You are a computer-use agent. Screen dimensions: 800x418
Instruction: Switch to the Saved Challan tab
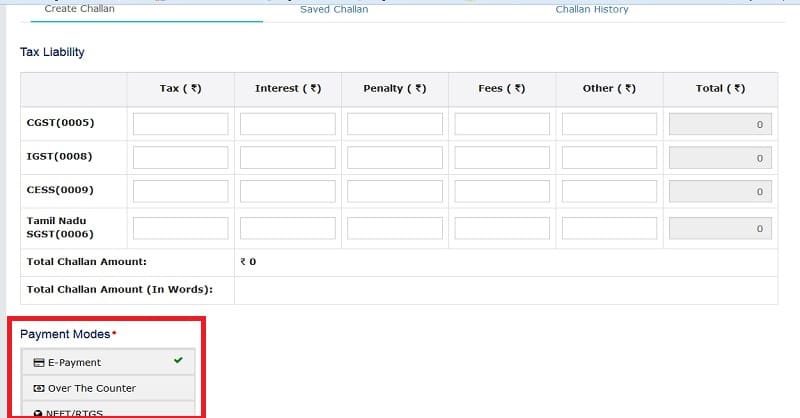click(334, 9)
